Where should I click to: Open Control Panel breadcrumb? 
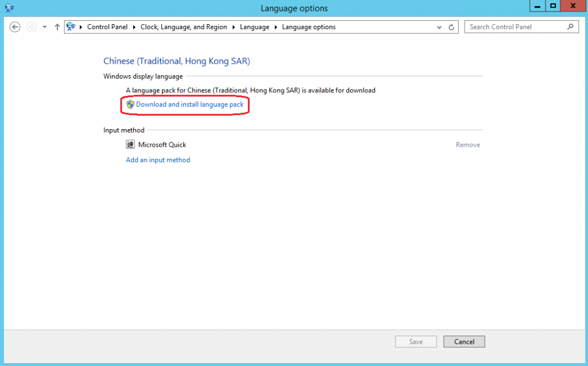click(x=107, y=27)
